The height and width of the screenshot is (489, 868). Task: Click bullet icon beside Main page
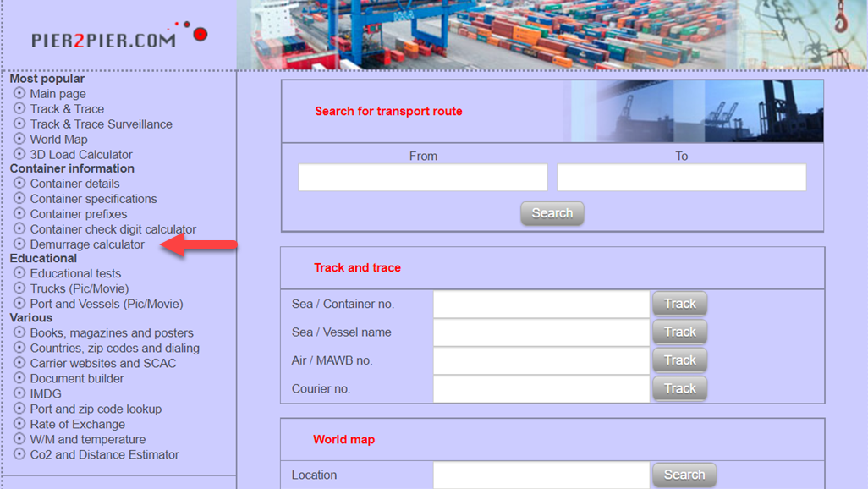tap(19, 93)
